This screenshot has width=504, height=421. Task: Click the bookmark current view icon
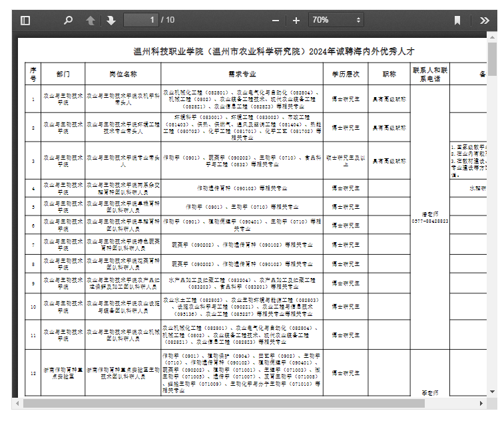tap(457, 21)
